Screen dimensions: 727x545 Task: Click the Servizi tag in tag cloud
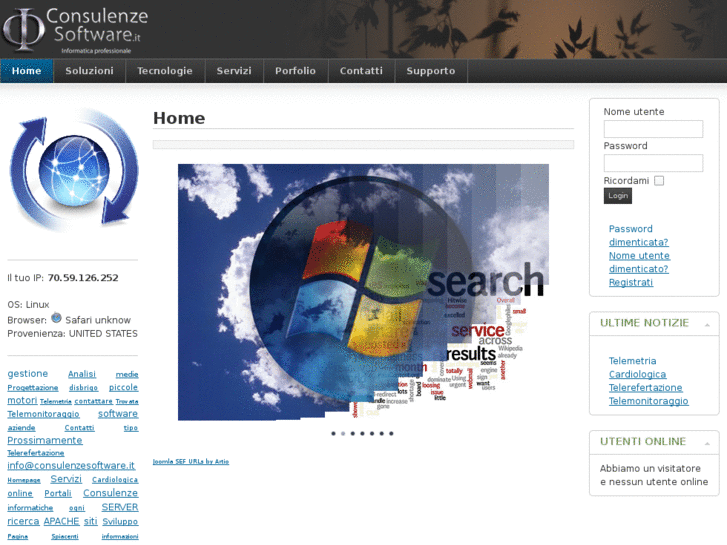(x=66, y=479)
